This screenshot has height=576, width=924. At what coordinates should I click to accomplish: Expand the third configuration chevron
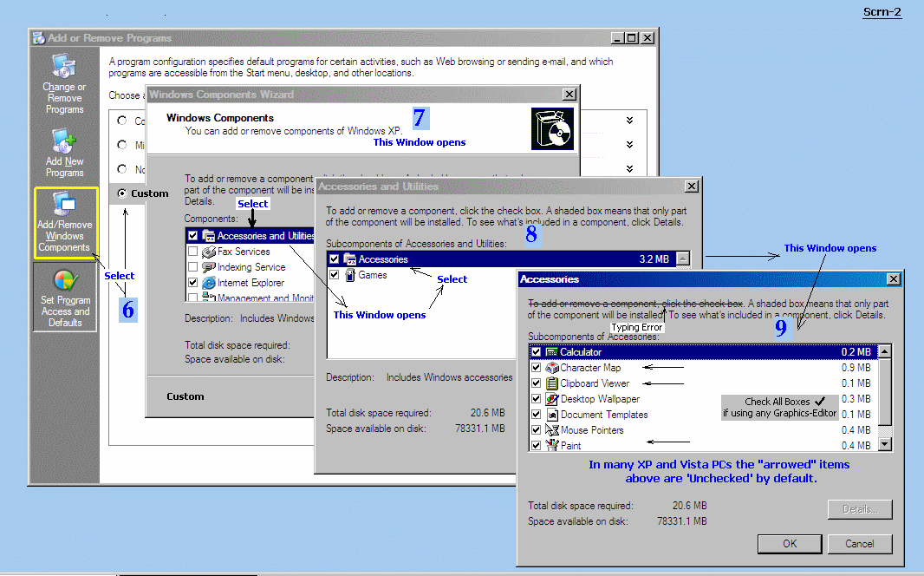point(629,168)
